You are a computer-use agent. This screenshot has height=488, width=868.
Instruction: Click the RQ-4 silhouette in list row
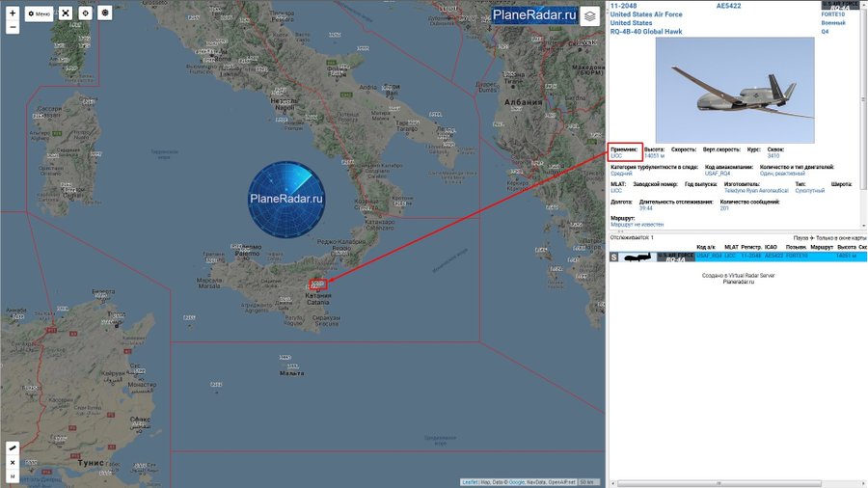click(x=637, y=258)
